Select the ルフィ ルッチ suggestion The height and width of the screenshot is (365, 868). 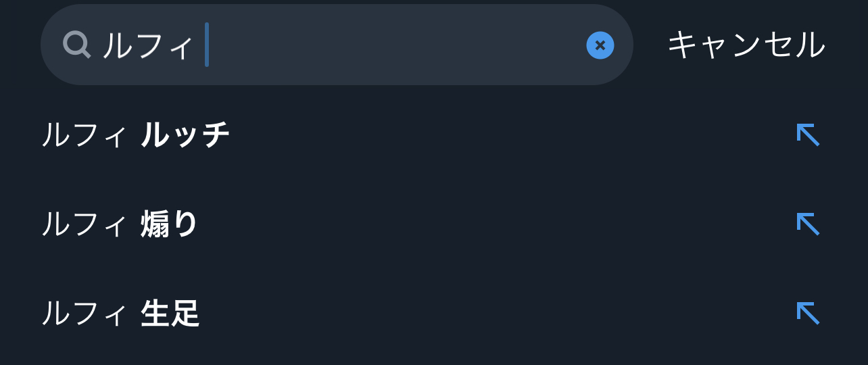pos(135,135)
